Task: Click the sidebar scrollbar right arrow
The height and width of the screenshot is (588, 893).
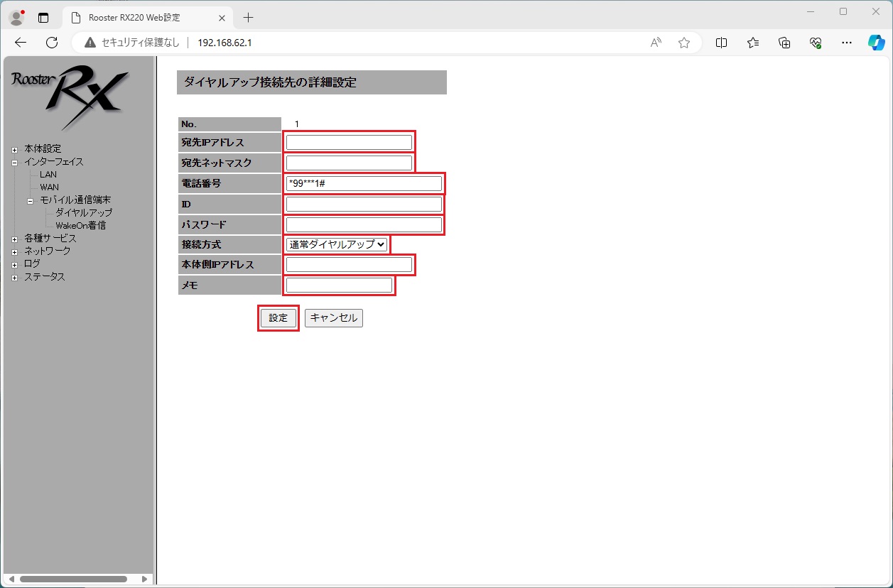Action: point(145,579)
